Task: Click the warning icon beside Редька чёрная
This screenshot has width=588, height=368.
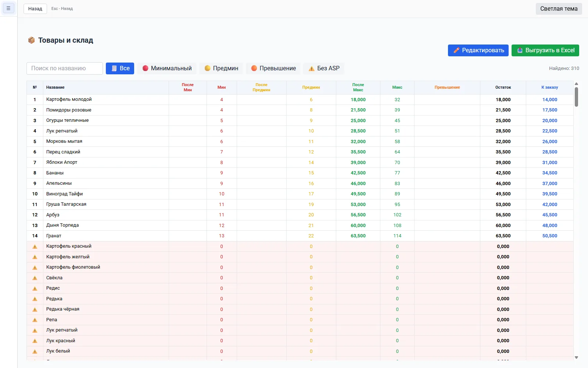Action: coord(35,309)
